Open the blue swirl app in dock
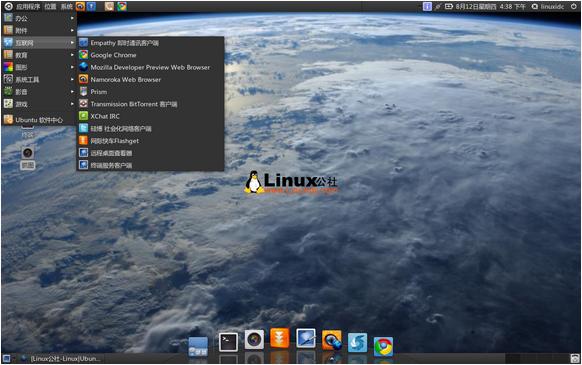The image size is (582, 365). pos(357,342)
